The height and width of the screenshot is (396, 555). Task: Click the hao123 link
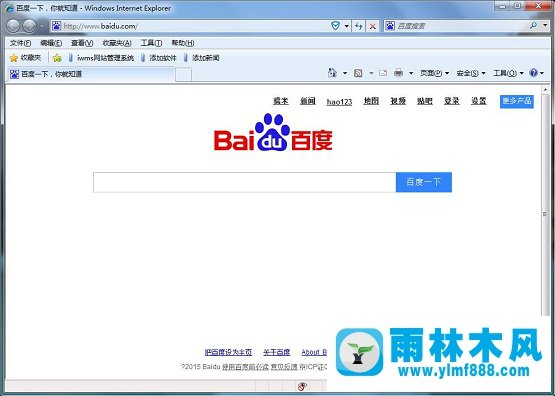click(x=339, y=102)
